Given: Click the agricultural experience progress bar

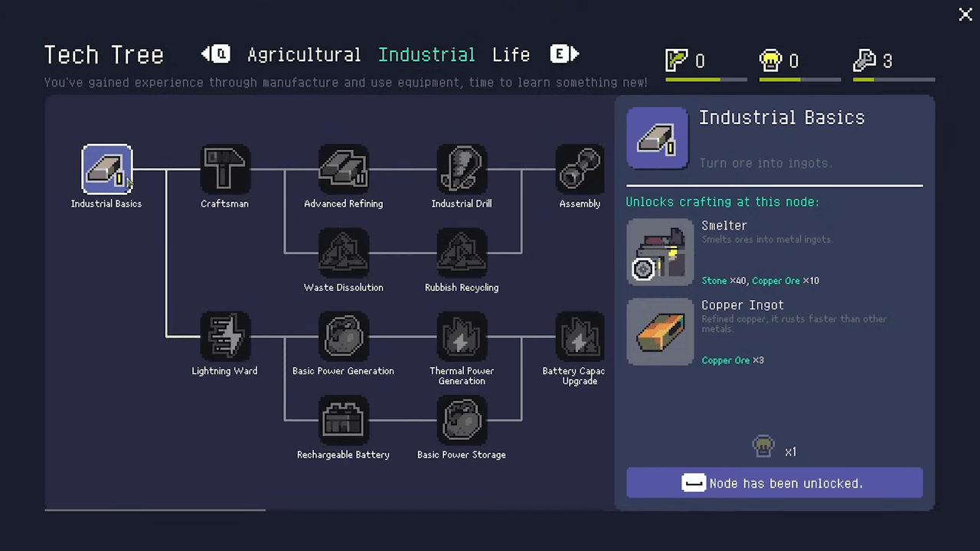Looking at the screenshot, I should point(706,79).
